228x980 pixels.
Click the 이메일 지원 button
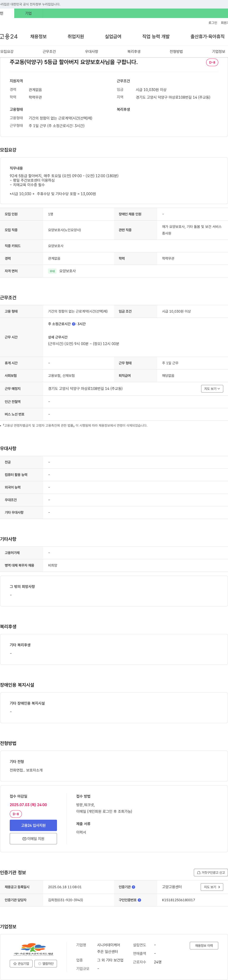(33, 838)
